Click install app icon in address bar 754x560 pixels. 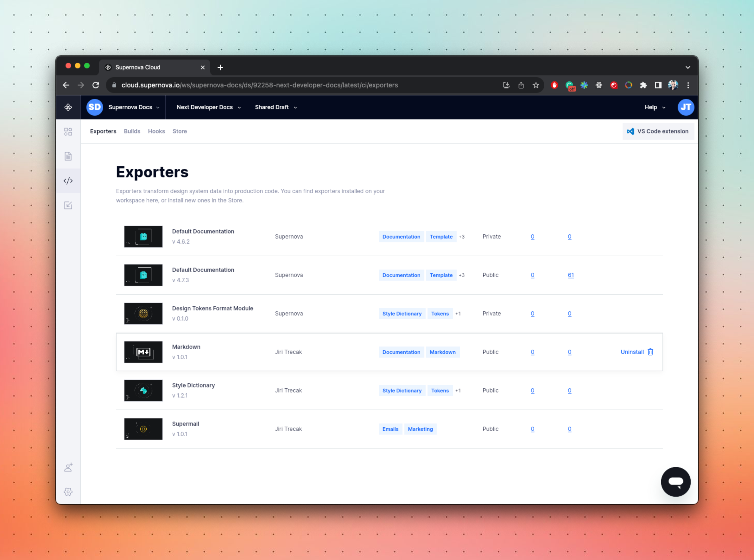click(506, 85)
